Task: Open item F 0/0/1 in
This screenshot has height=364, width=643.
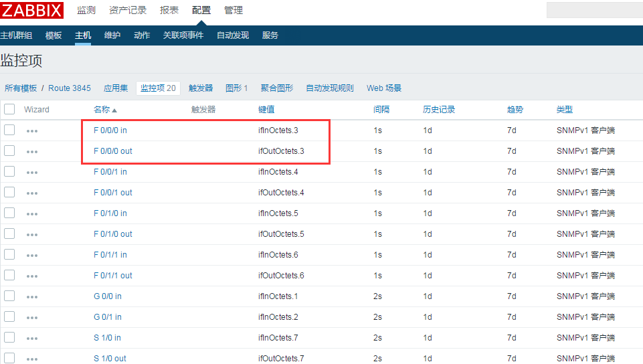Action: tap(110, 172)
